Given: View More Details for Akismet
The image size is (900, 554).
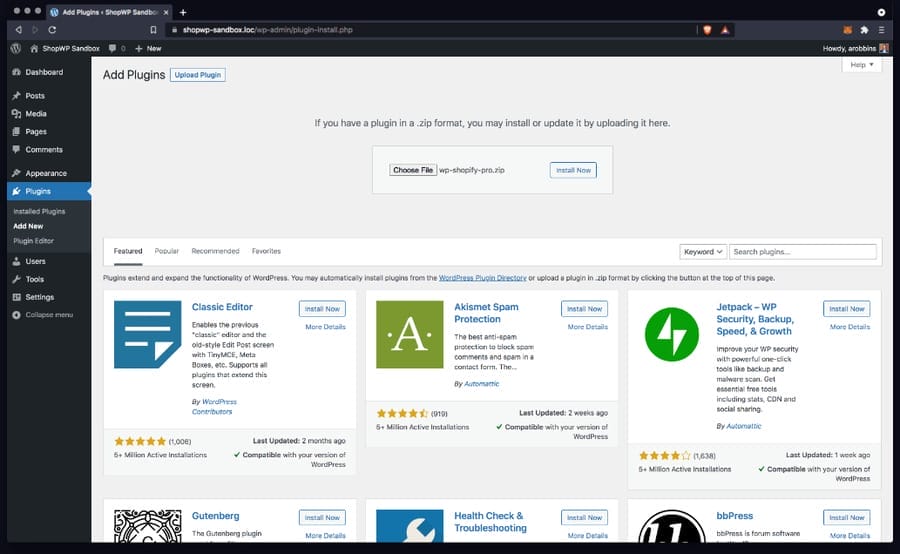Looking at the screenshot, I should [x=588, y=327].
